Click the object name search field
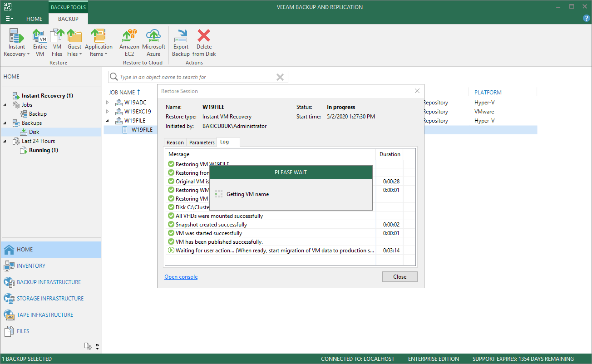592x364 pixels. (197, 77)
